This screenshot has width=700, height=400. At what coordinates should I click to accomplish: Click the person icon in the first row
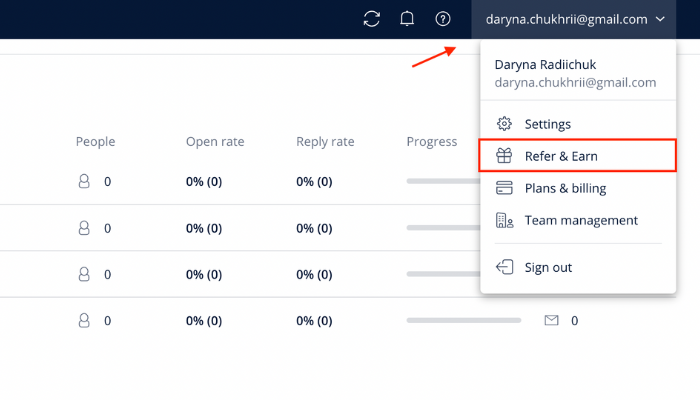pos(84,181)
